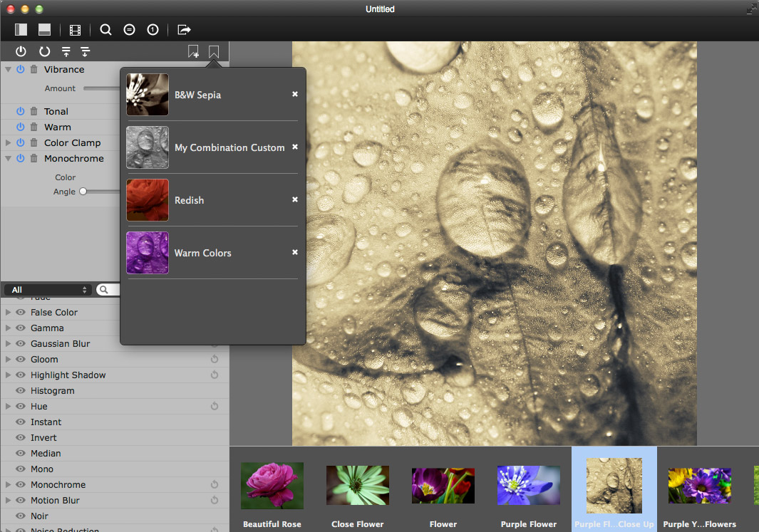Expand the Highlight Shadow filter entry
759x532 pixels.
(8, 375)
